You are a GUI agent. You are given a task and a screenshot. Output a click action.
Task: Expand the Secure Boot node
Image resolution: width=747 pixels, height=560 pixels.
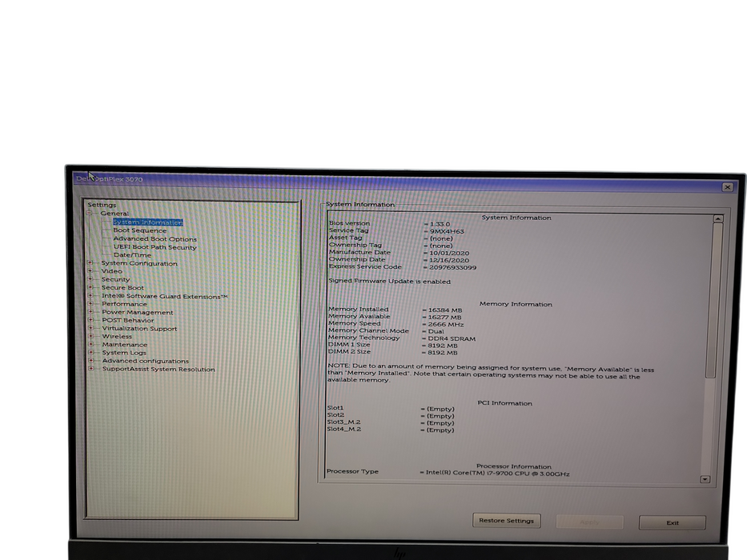click(x=90, y=287)
